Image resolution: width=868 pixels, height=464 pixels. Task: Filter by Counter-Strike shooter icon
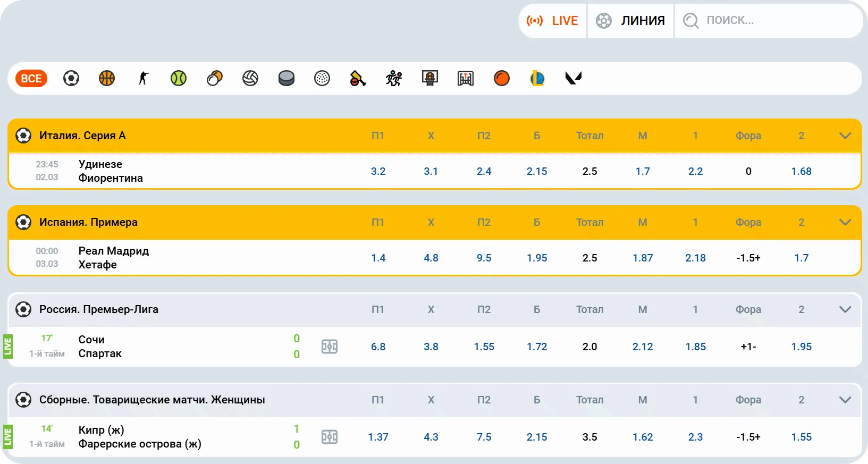(x=143, y=79)
